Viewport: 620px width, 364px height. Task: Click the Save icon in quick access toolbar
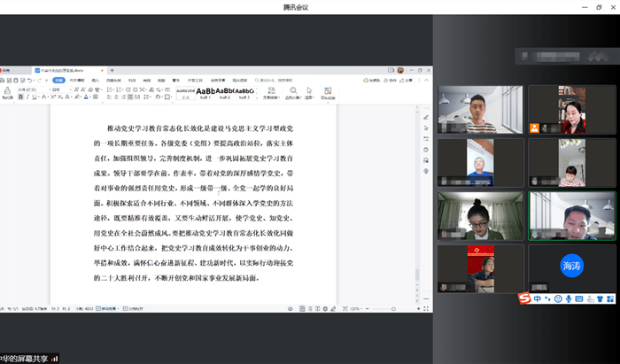pyautogui.click(x=2, y=81)
